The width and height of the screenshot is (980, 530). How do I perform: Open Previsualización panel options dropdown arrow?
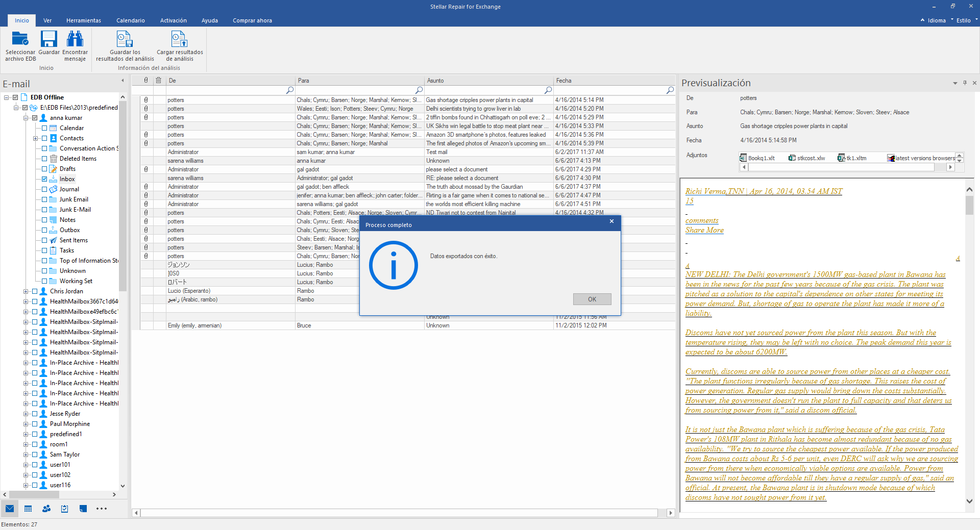955,83
